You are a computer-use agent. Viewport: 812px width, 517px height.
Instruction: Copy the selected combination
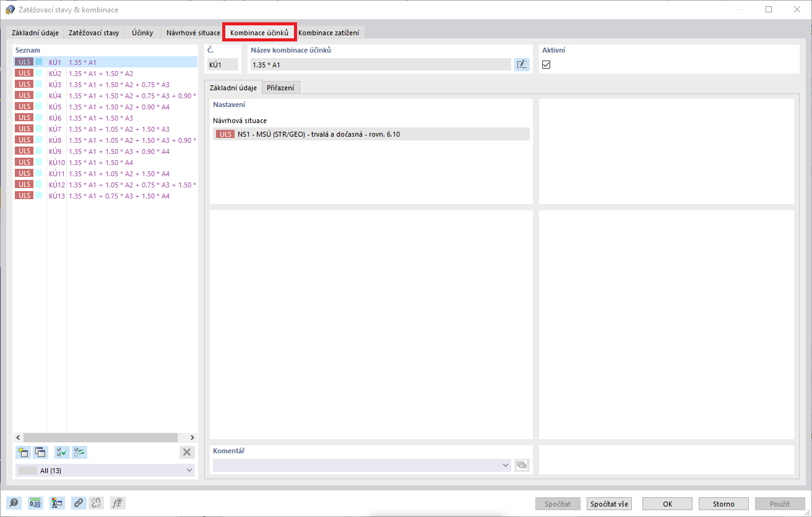tap(40, 452)
